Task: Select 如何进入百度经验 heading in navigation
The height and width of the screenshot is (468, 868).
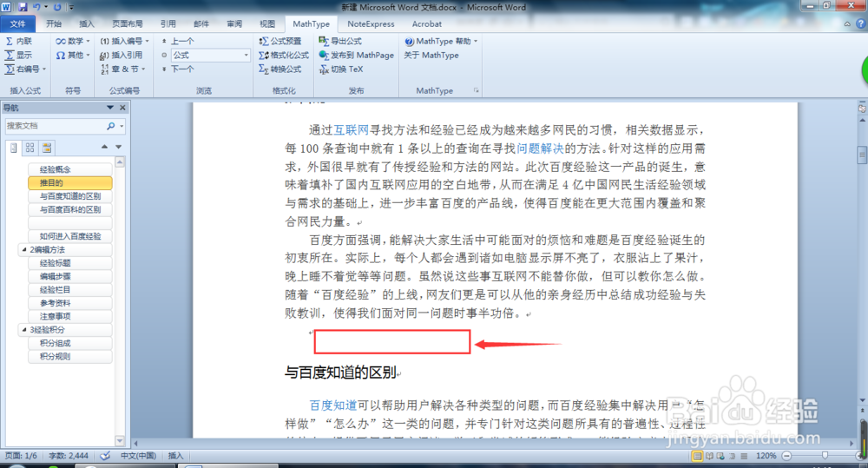Action: [69, 236]
